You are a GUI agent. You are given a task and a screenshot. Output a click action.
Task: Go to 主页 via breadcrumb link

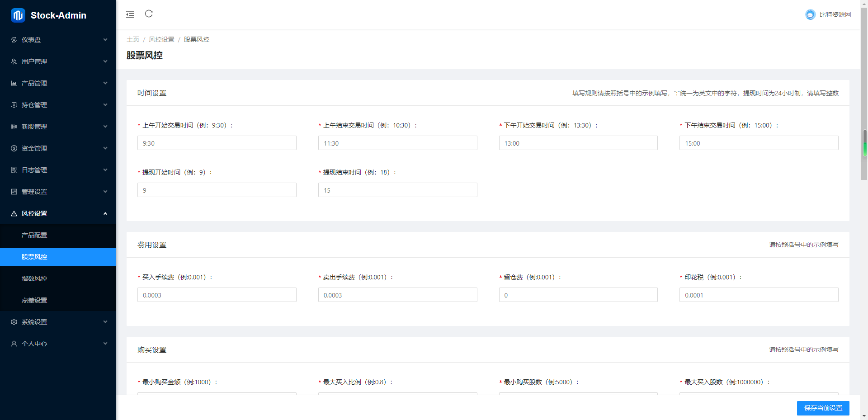133,40
